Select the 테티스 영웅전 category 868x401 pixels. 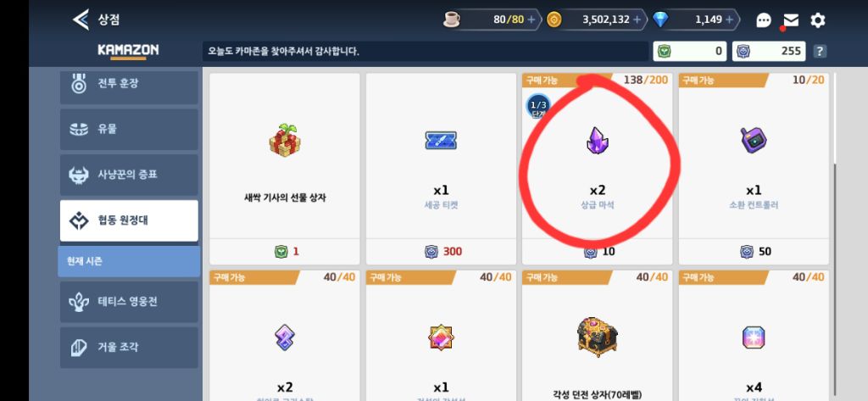[129, 302]
